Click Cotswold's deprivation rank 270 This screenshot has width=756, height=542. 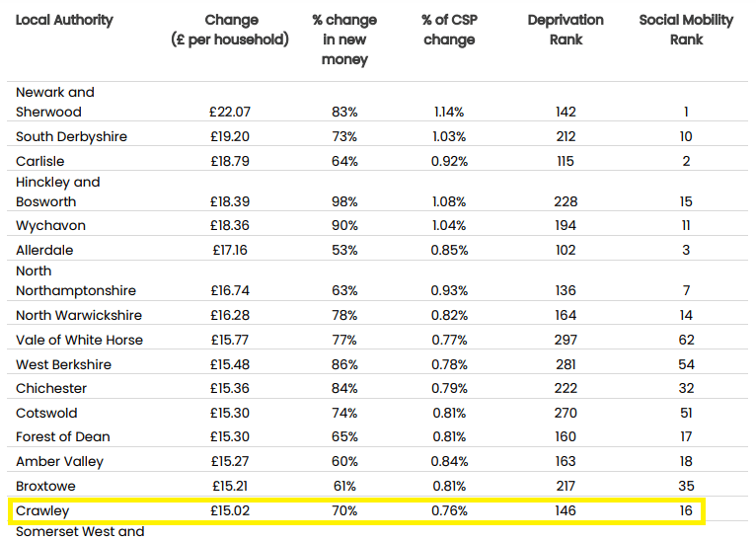pos(566,414)
